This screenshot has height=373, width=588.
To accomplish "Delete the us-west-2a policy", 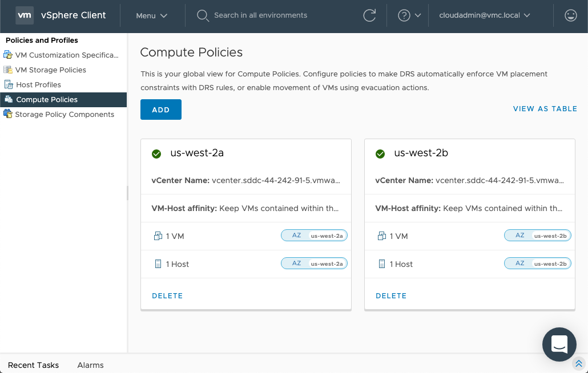I will click(x=167, y=296).
